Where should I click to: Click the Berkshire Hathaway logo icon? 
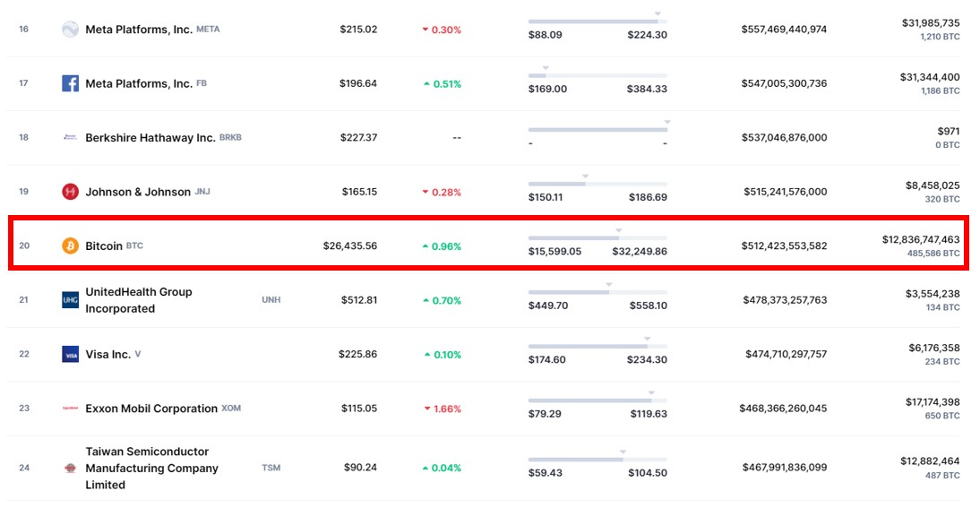[x=70, y=138]
